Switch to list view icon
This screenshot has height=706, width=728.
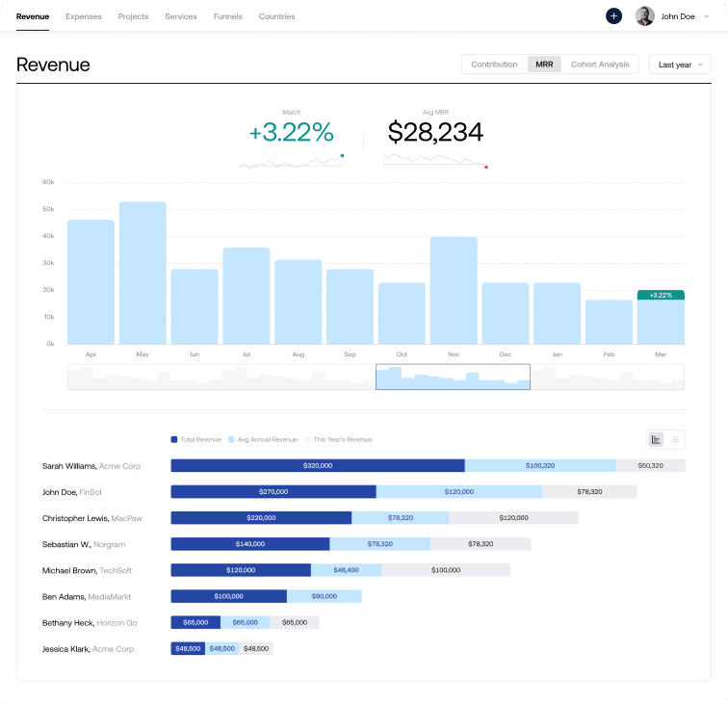[675, 439]
